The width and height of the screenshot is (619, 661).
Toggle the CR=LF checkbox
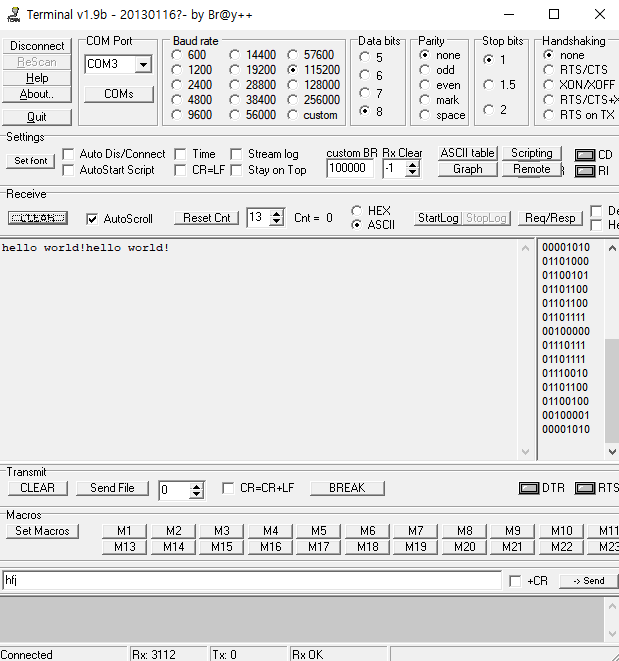180,170
